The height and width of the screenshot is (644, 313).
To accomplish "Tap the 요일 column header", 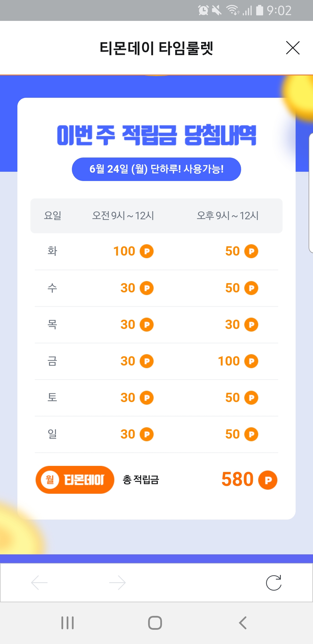I will (x=52, y=216).
